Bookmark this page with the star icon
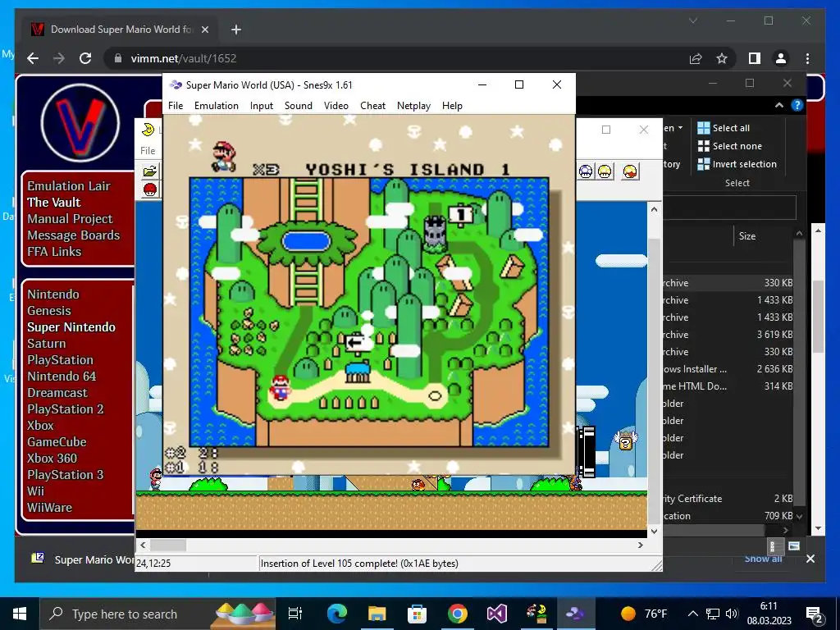 (722, 58)
